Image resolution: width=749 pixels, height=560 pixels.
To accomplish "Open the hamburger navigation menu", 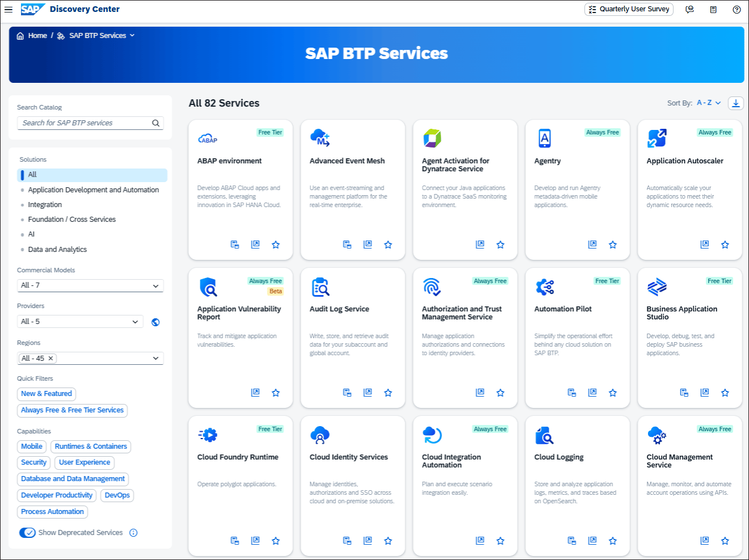I will 9,9.
